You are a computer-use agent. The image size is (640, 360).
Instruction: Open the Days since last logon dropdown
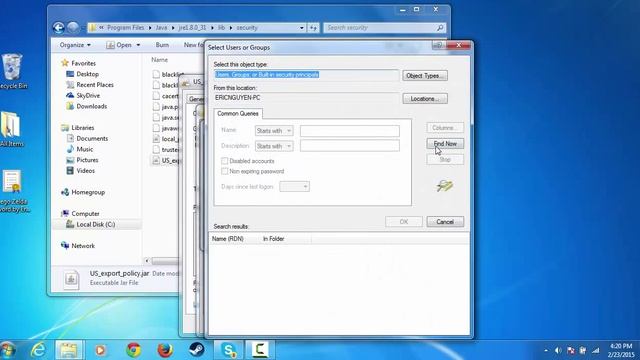point(294,187)
